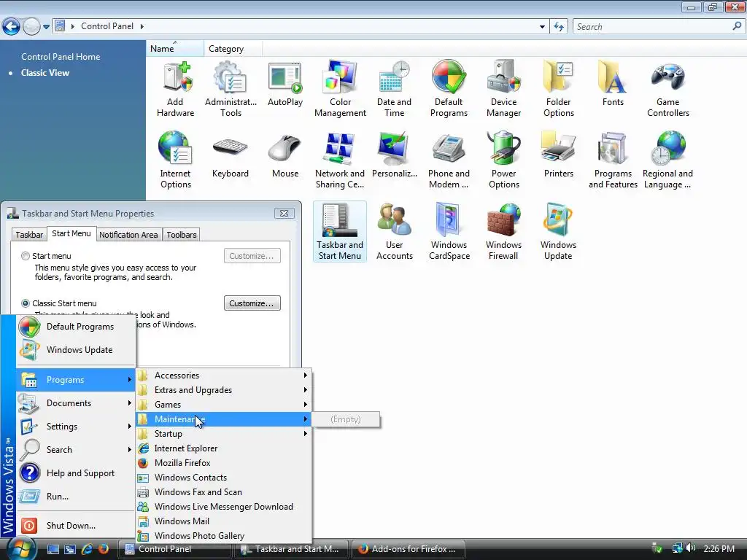Open Windows Mail from Programs menu

(x=224, y=521)
